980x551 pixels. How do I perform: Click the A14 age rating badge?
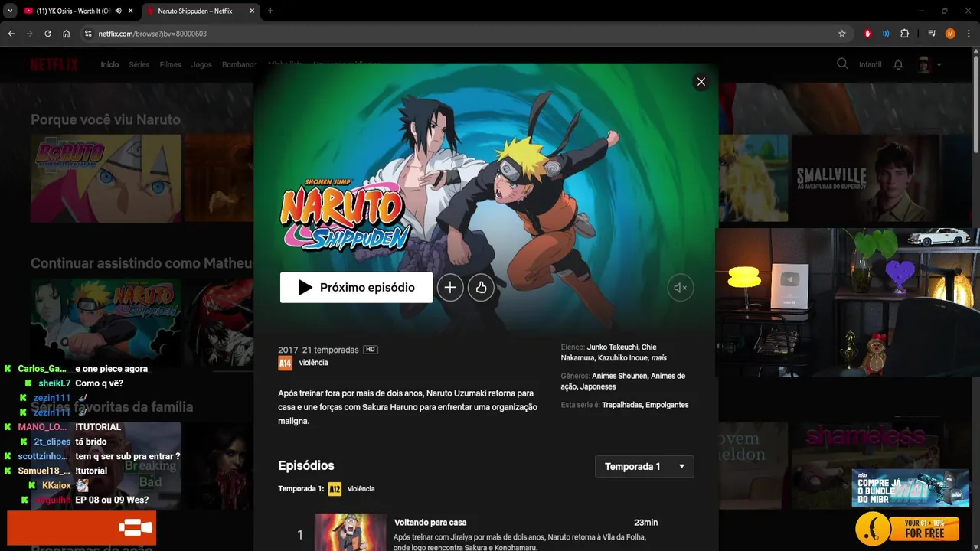(285, 364)
